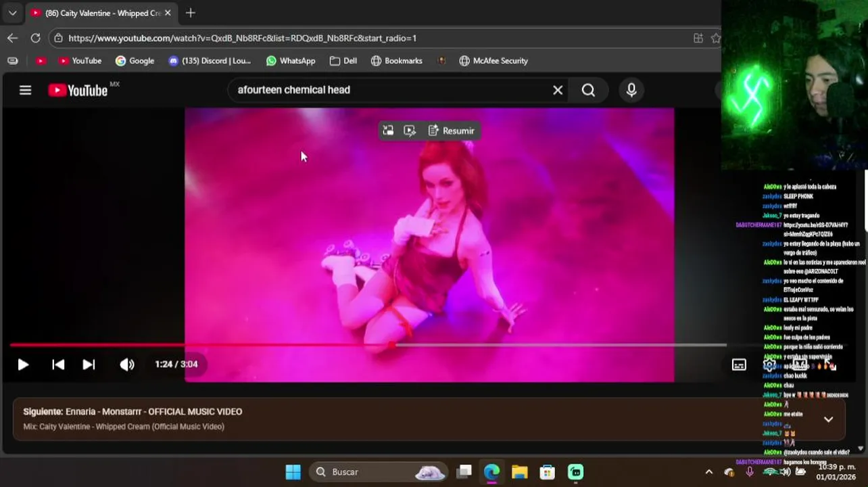Expand the Dell bookmarks folder
This screenshot has height=487, width=868.
click(x=343, y=61)
